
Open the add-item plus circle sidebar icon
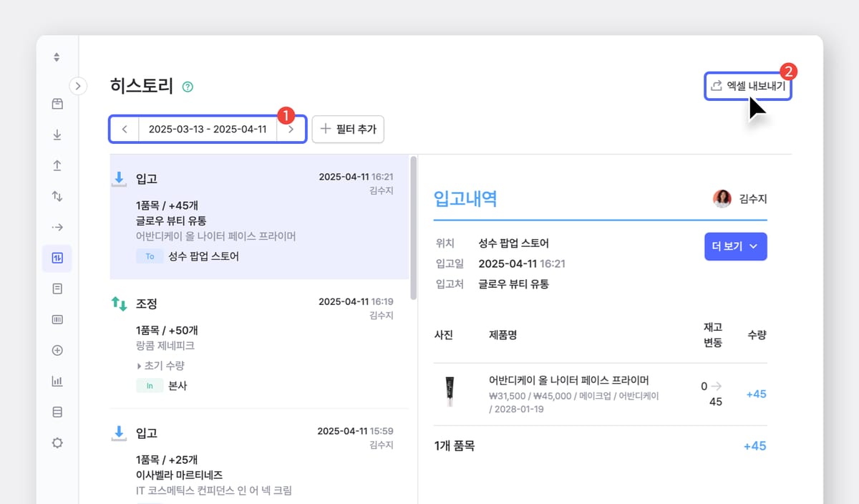tap(57, 350)
